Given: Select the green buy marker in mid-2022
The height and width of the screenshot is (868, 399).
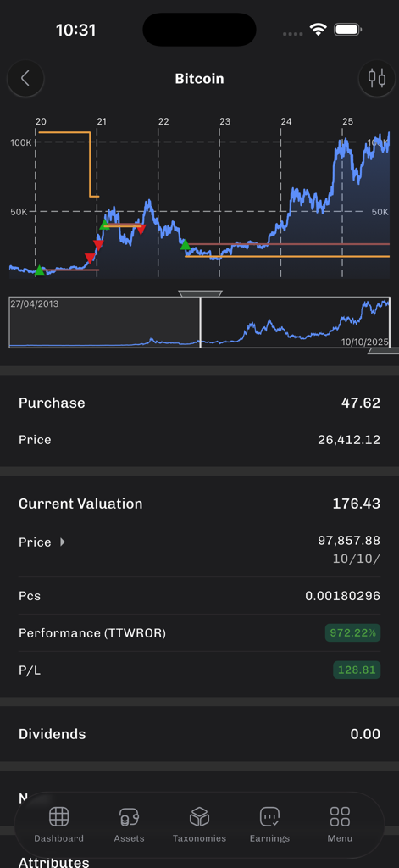Looking at the screenshot, I should 186,244.
